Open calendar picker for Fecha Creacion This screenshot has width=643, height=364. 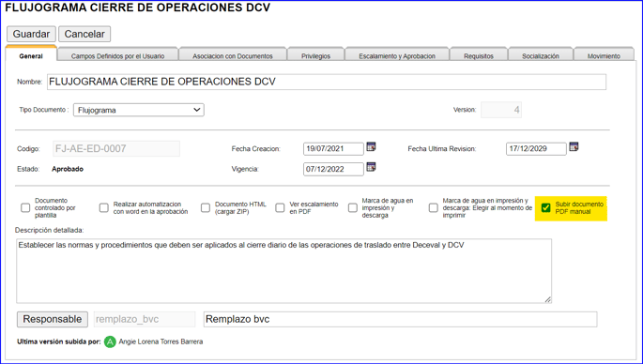pyautogui.click(x=371, y=146)
